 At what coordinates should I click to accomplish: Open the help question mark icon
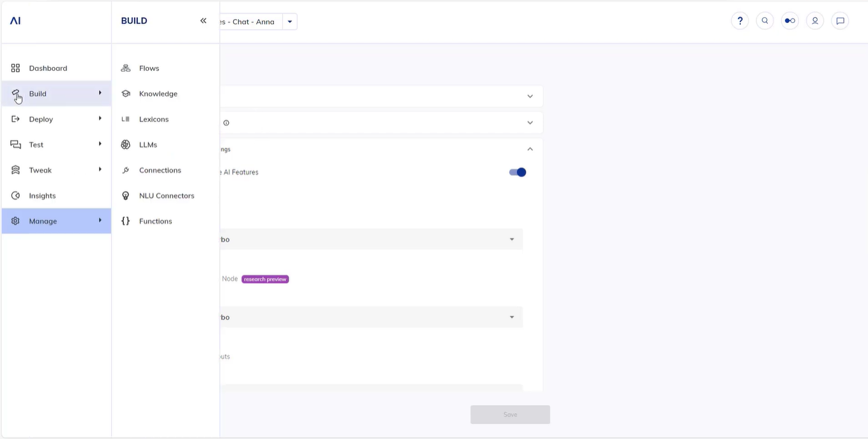740,20
